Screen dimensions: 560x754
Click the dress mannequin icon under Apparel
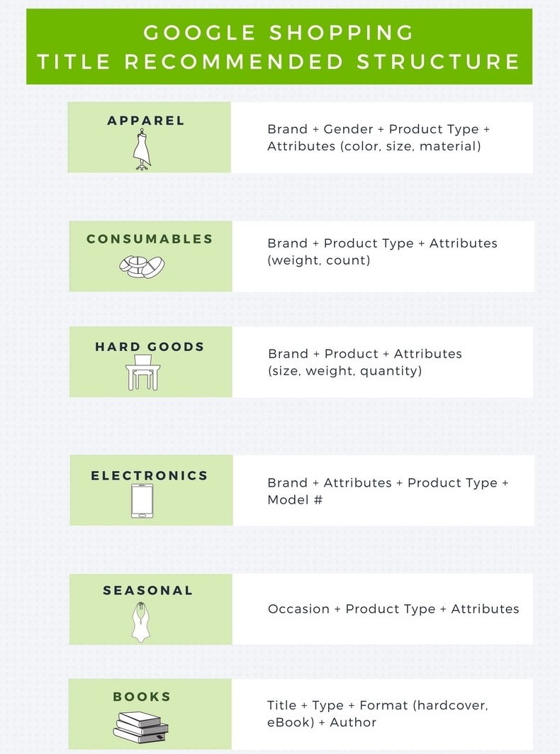click(x=142, y=149)
